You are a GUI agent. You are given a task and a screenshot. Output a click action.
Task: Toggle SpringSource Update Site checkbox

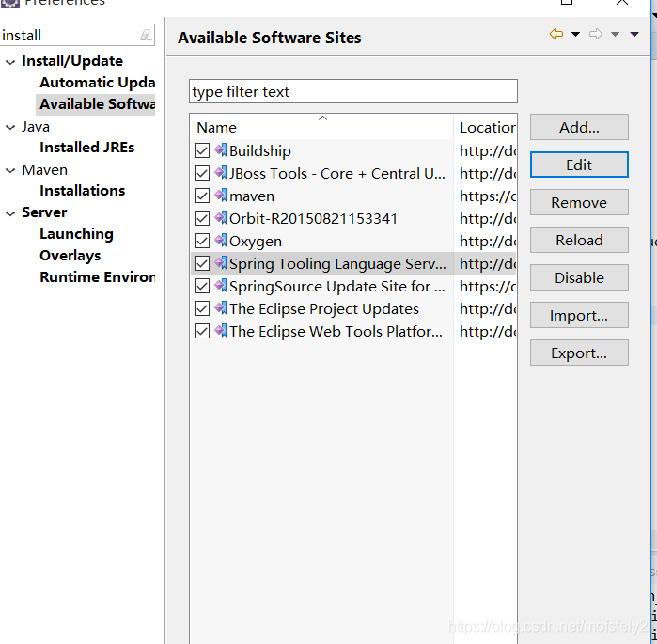pos(202,286)
